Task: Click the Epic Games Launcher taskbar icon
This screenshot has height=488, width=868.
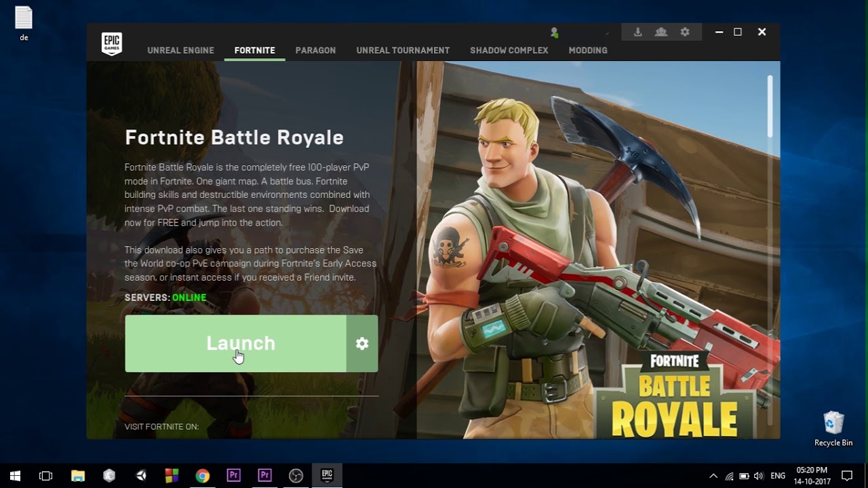Action: (x=327, y=476)
